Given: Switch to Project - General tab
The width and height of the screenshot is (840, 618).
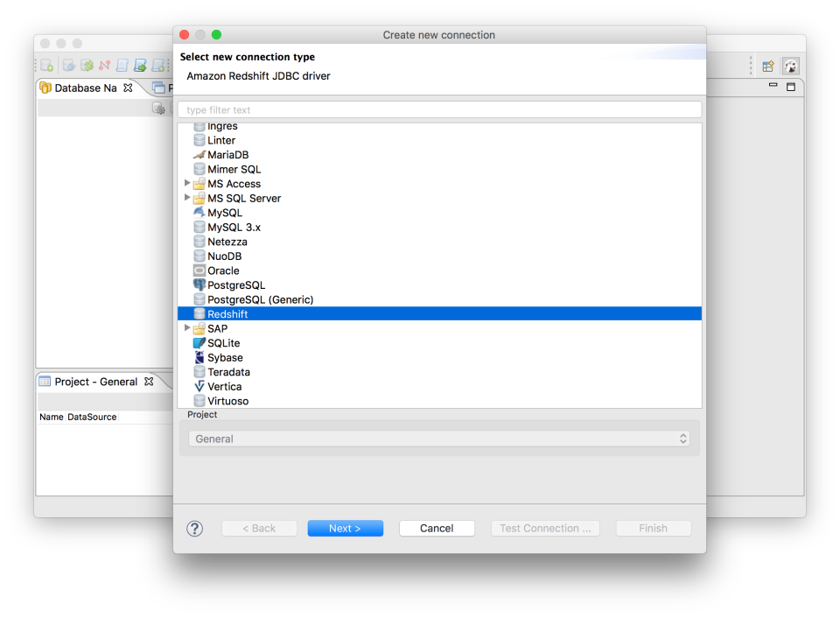Looking at the screenshot, I should [x=96, y=382].
